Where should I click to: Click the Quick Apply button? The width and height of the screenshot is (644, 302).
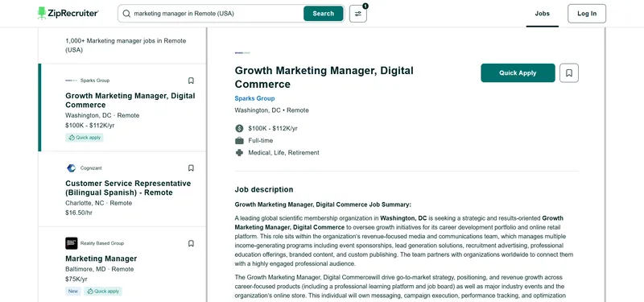(518, 72)
